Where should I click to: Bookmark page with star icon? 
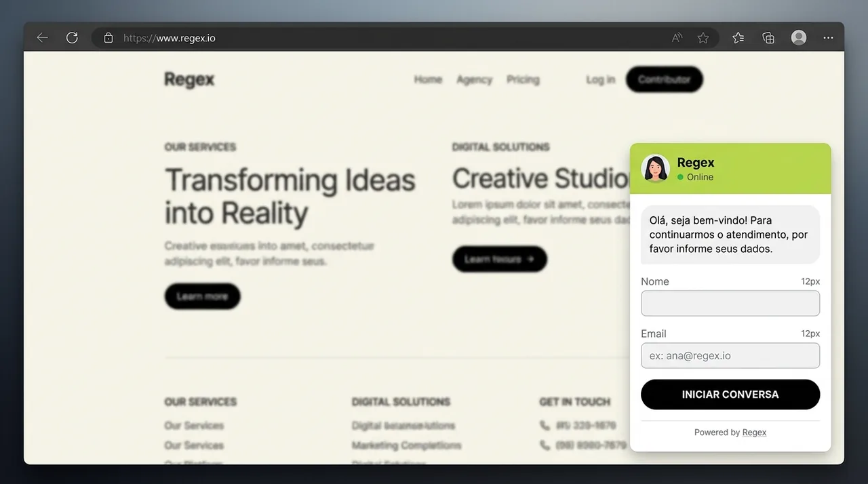point(703,38)
